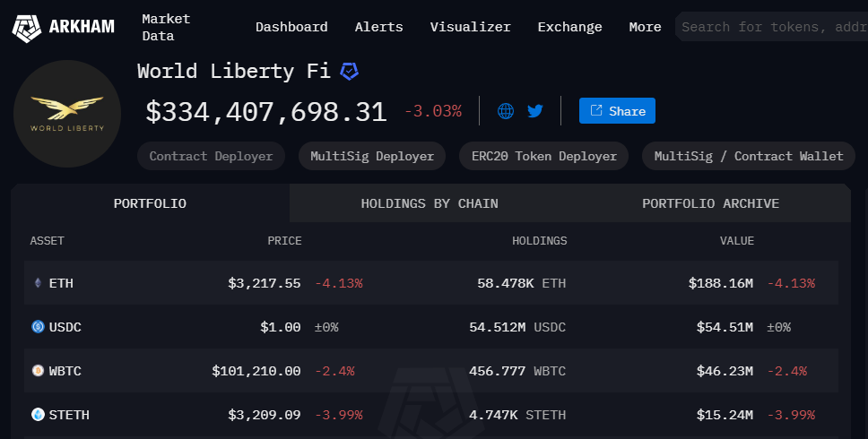Switch to the Holdings By Chain tab
The height and width of the screenshot is (439, 868).
[x=430, y=203]
